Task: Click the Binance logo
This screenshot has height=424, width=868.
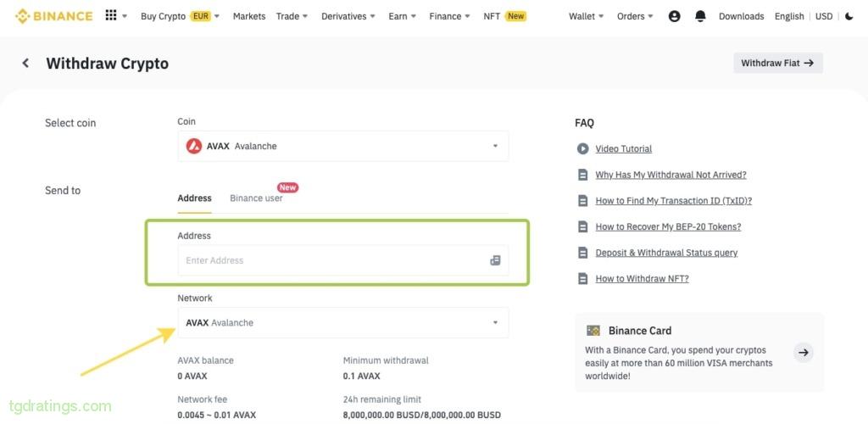Action: (x=53, y=16)
